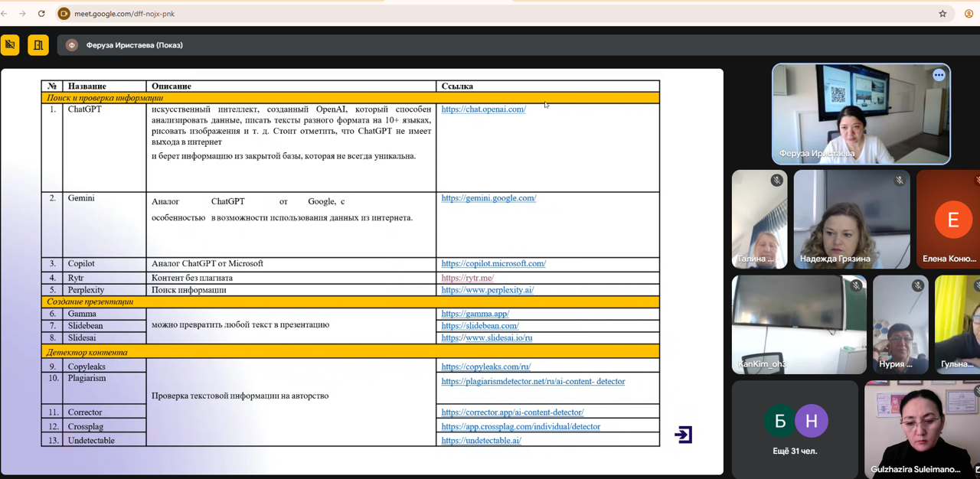Reload the page with browser refresh button

[x=41, y=14]
